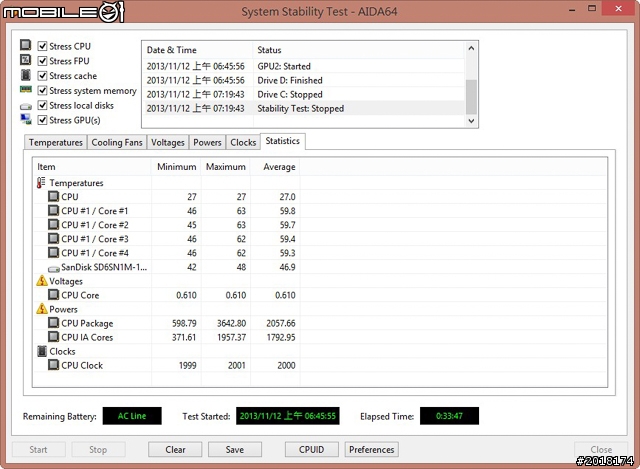Click the chip icon of CPU Clock row
Image resolution: width=640 pixels, height=469 pixels.
tap(53, 365)
